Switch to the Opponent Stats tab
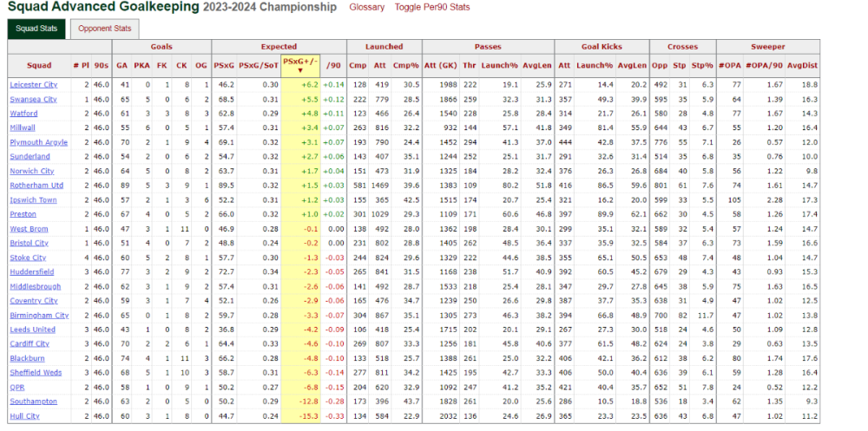 (105, 29)
